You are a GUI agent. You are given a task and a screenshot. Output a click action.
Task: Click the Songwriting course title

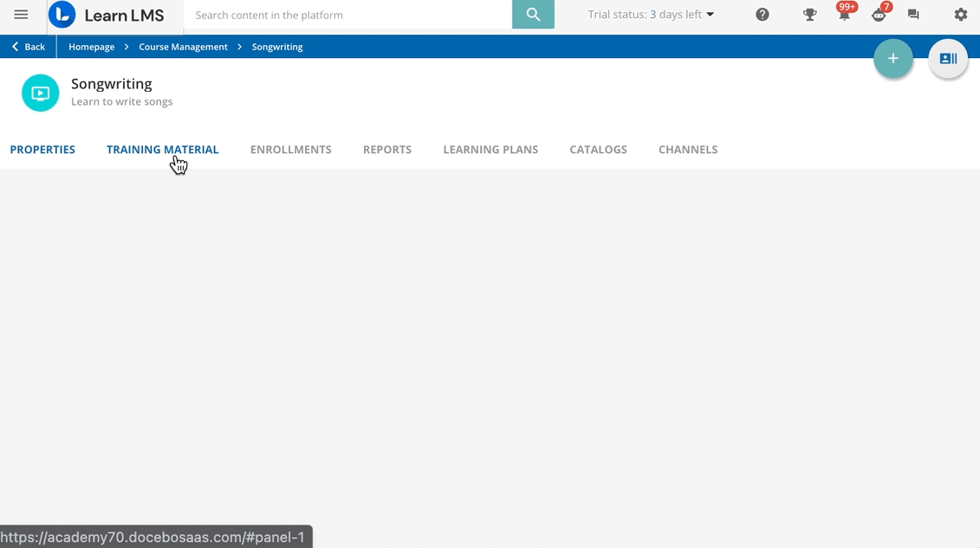[x=111, y=84]
